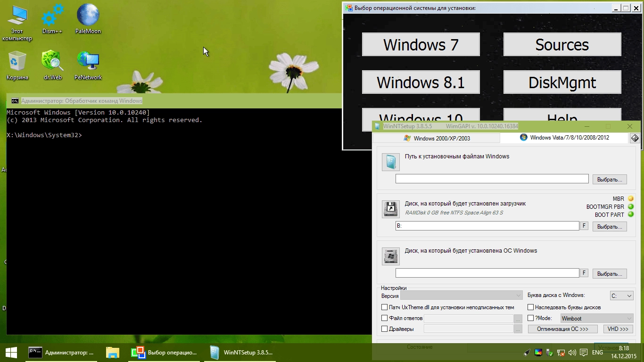Open the volume speaker tray icon
The width and height of the screenshot is (644, 362).
coord(572,353)
